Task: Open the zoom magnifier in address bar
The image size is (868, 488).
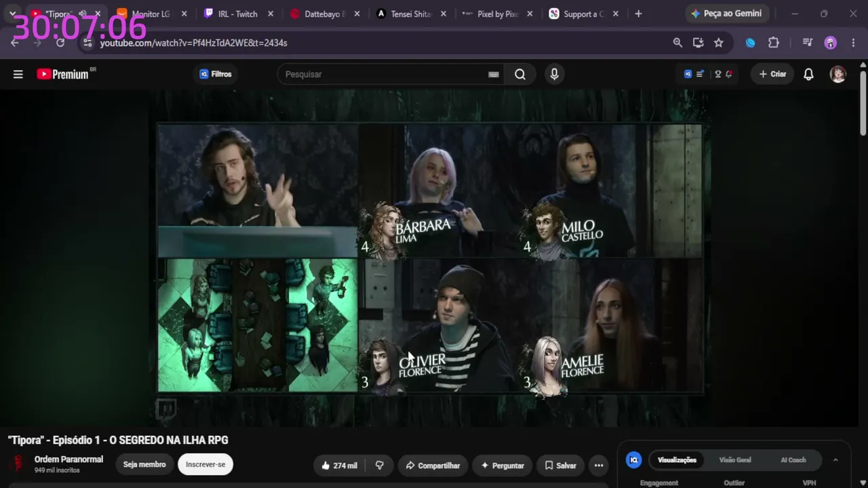Action: pyautogui.click(x=677, y=43)
